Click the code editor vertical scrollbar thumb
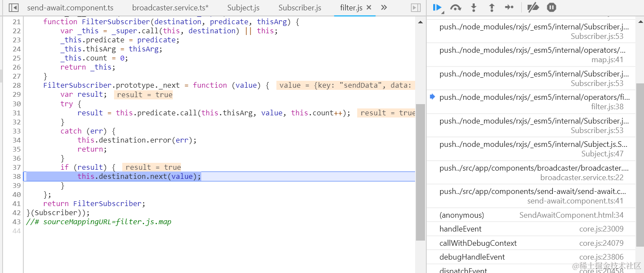The height and width of the screenshot is (273, 644). click(420, 172)
